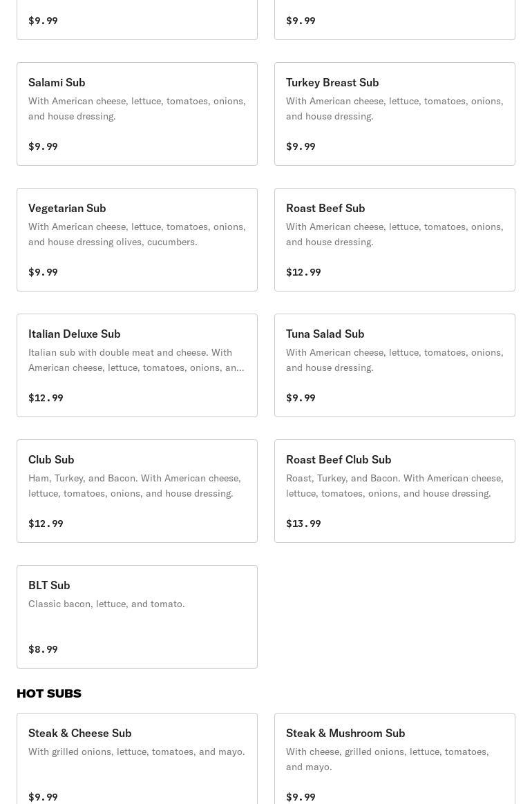Click the $13.99 Roast Beef Club price
The image size is (532, 804).
coord(303,524)
